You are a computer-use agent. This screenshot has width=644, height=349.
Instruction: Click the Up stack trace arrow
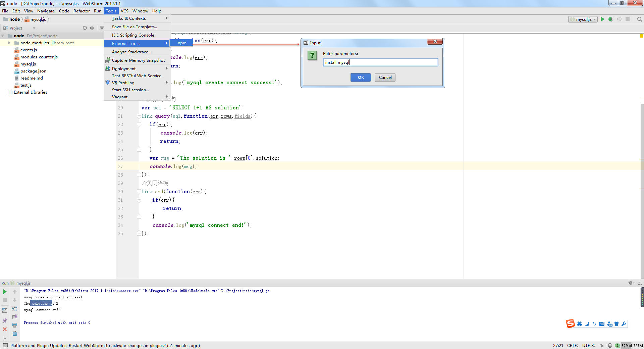(x=15, y=292)
